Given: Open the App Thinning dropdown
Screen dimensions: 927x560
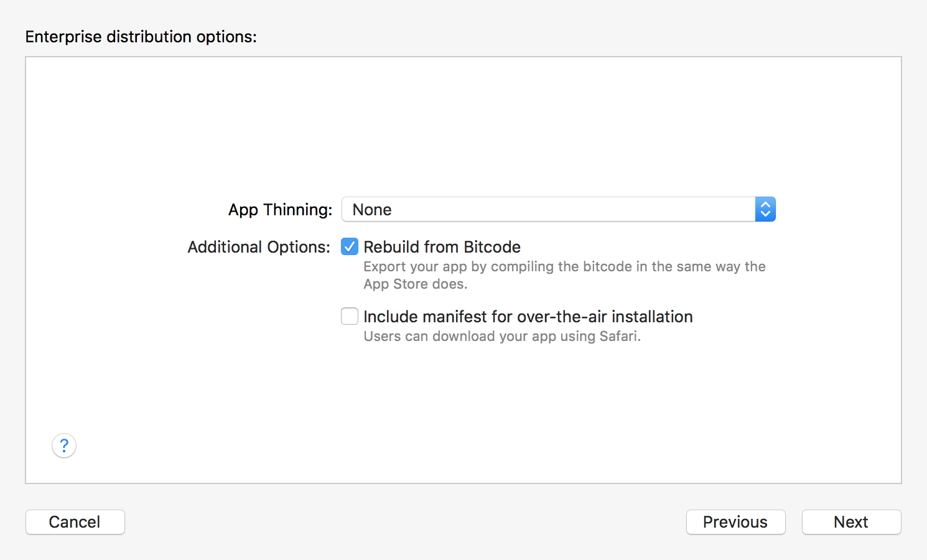Looking at the screenshot, I should (x=559, y=209).
